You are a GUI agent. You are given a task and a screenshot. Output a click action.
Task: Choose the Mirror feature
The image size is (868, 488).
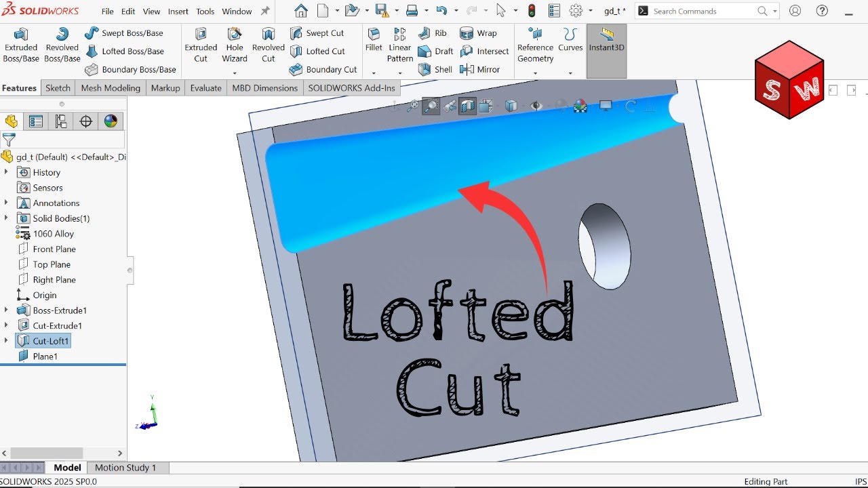pos(479,69)
